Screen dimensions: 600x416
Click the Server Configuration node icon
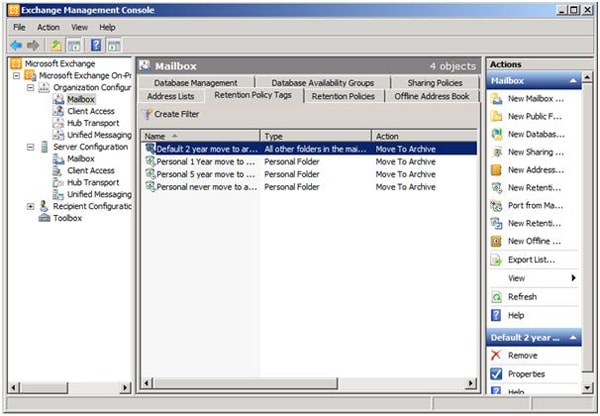44,147
